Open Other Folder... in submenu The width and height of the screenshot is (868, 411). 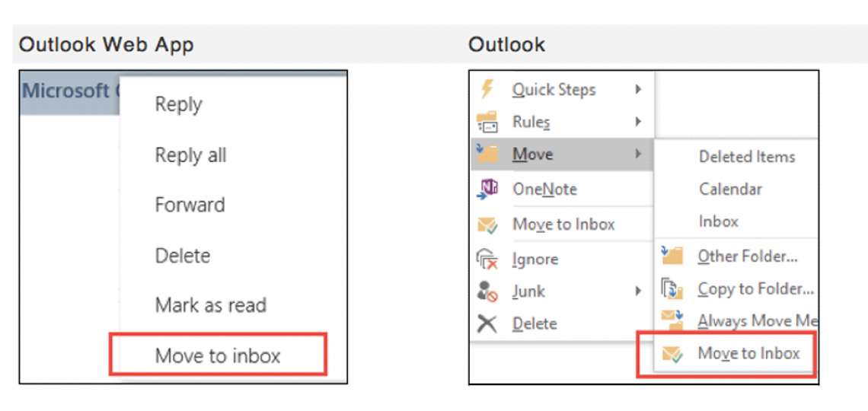pyautogui.click(x=748, y=256)
